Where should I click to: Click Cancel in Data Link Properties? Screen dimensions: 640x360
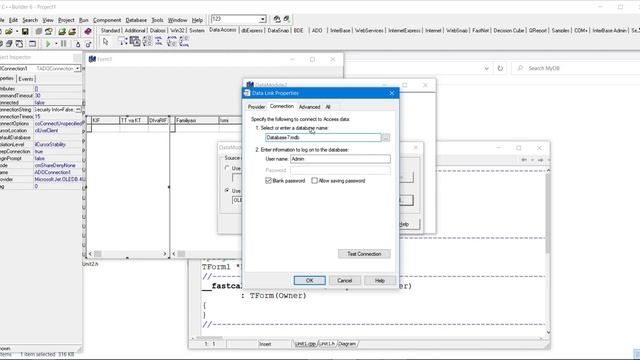click(344, 280)
